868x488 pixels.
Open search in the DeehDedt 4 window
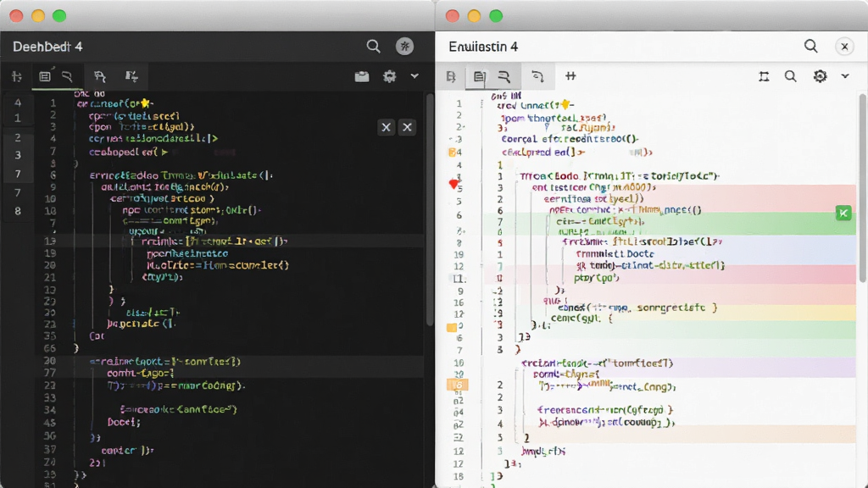pyautogui.click(x=373, y=47)
